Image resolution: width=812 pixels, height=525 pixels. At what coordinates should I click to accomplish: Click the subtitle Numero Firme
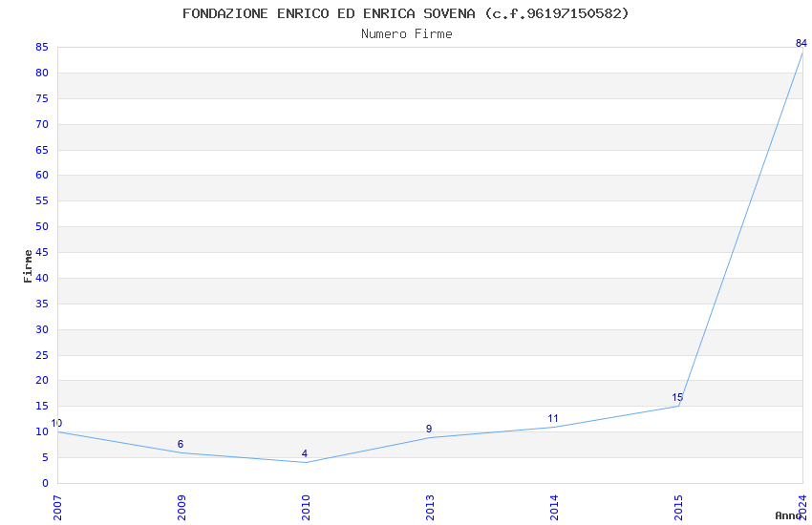click(407, 34)
